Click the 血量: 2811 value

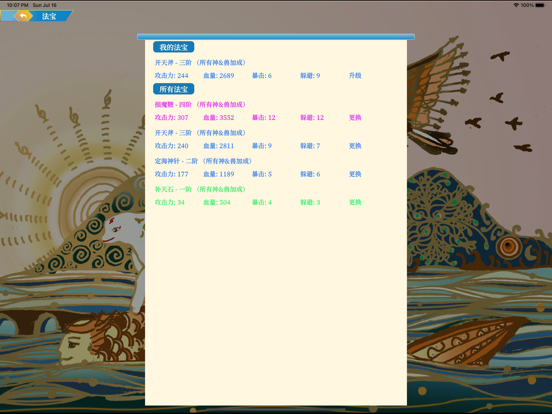pos(219,146)
